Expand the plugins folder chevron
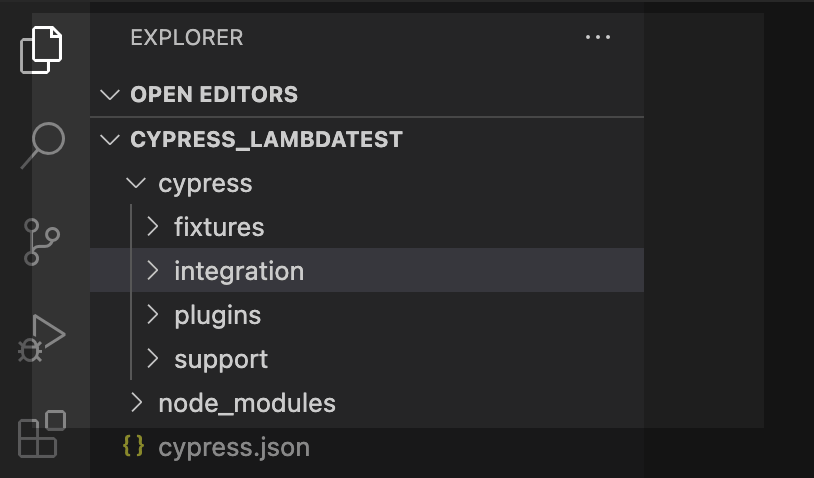 point(153,315)
